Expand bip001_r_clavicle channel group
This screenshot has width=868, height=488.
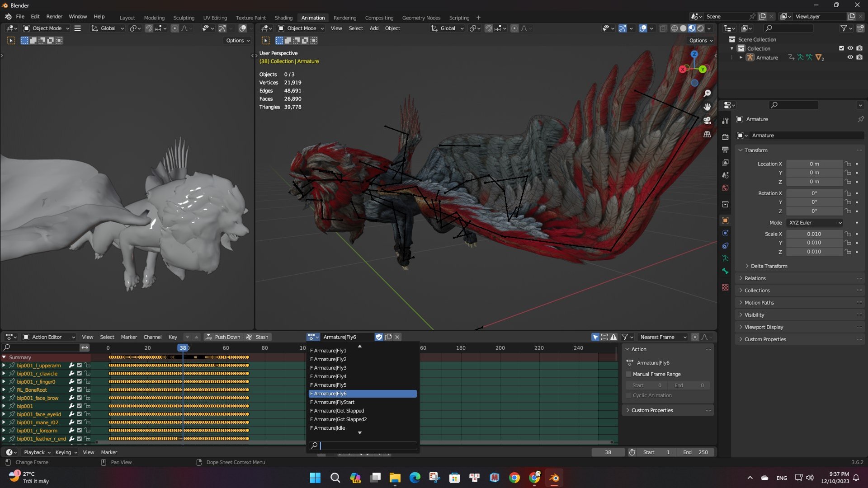coord(4,374)
